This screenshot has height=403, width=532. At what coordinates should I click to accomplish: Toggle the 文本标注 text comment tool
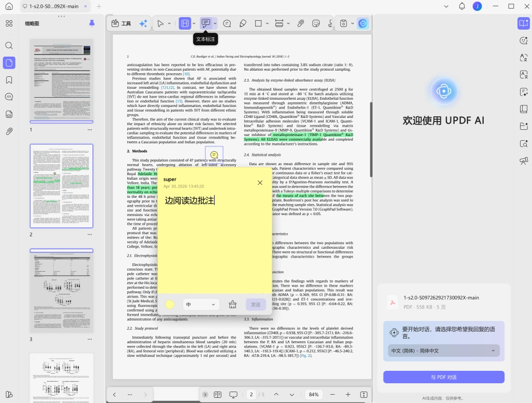pyautogui.click(x=206, y=23)
